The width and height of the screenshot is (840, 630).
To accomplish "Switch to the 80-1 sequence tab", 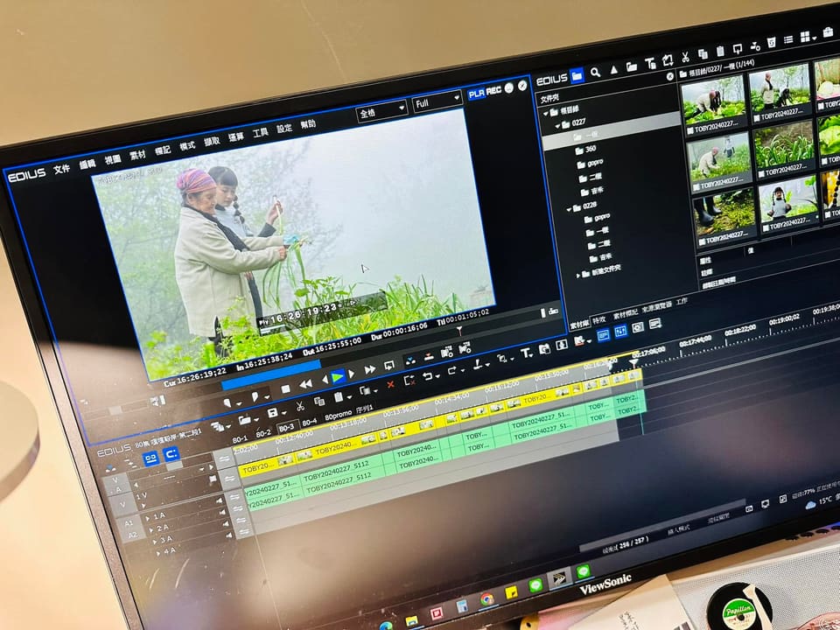I will 240,438.
